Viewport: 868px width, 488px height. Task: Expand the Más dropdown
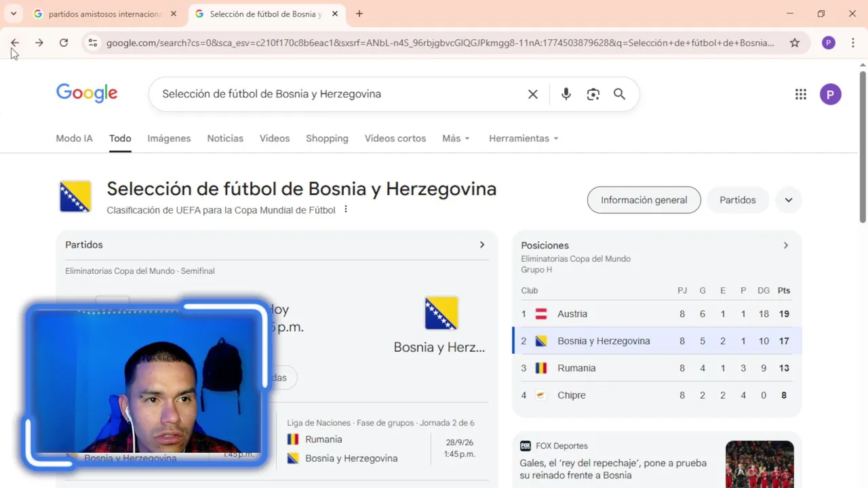(456, 138)
